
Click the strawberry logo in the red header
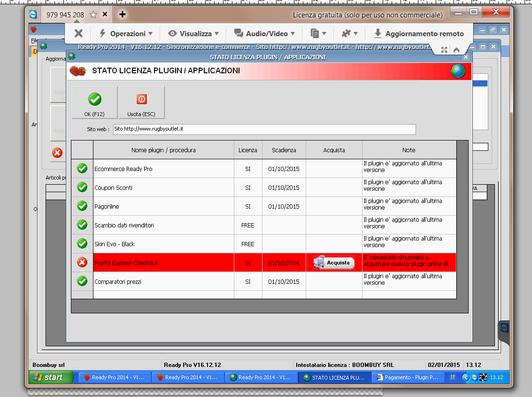click(x=77, y=70)
